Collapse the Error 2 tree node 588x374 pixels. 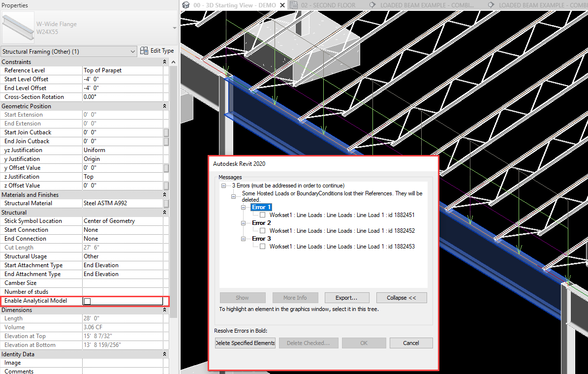pyautogui.click(x=243, y=223)
